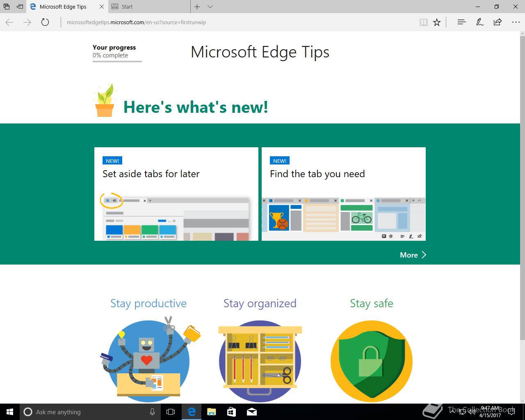Open the Windows Start menu

click(x=10, y=412)
